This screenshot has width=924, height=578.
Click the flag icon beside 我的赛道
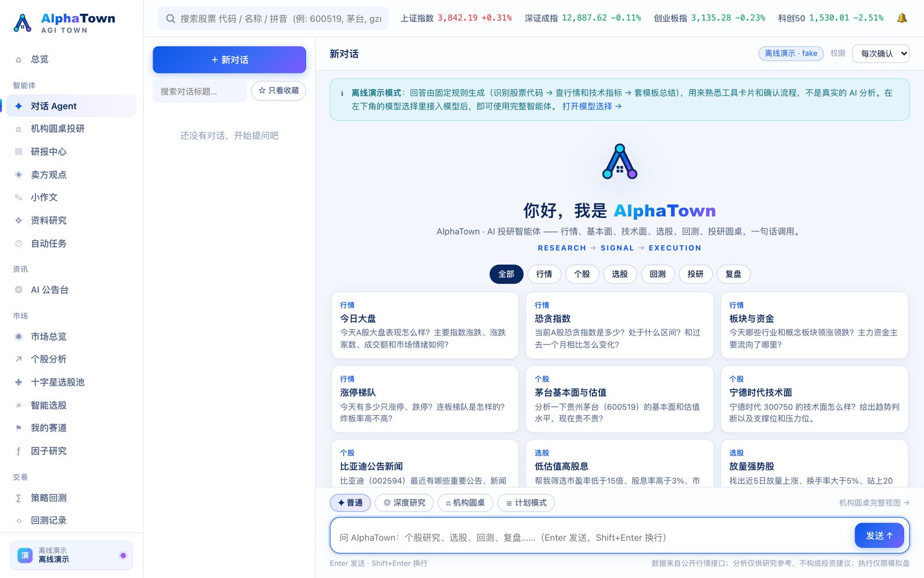coord(18,428)
